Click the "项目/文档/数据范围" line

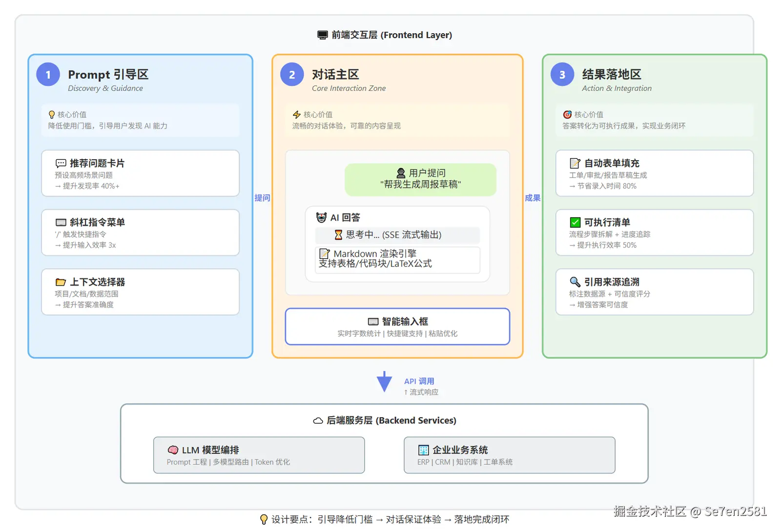86,294
